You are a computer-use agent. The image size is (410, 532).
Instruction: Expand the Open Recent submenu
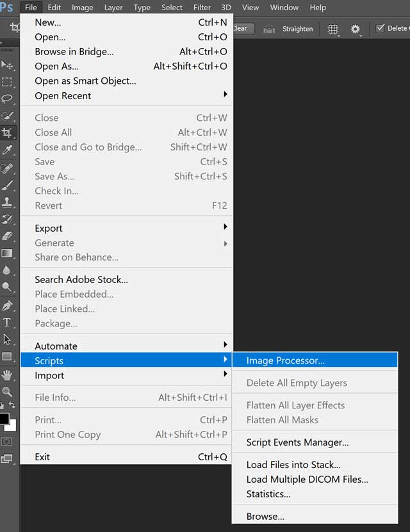(62, 95)
